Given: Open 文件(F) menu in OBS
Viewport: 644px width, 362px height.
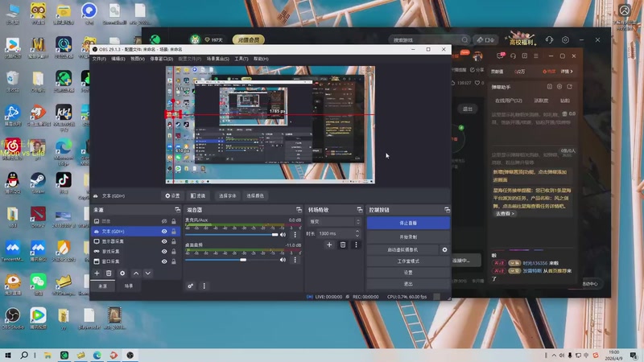Looking at the screenshot, I should point(99,59).
